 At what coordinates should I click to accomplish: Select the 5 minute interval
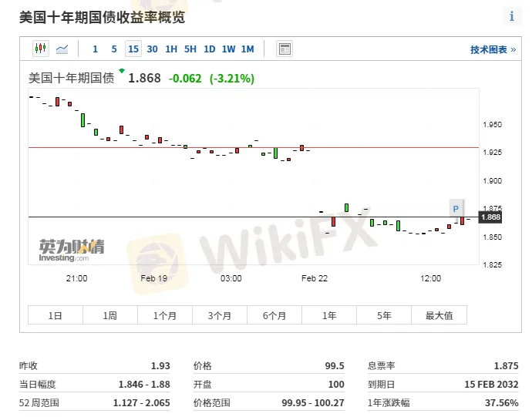114,49
